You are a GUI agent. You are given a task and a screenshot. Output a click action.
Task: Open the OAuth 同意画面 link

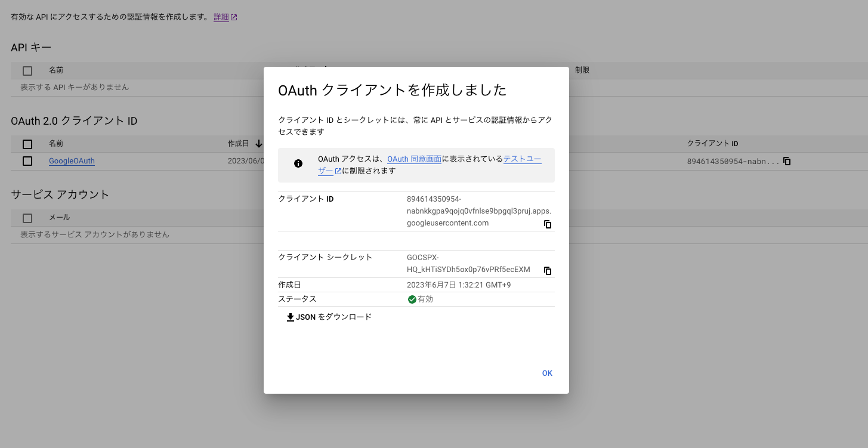414,159
